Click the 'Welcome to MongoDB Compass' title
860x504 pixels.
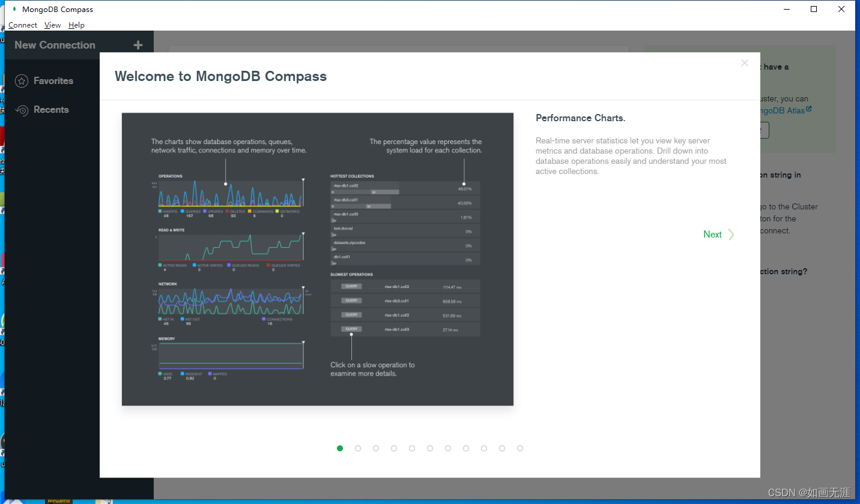point(220,76)
